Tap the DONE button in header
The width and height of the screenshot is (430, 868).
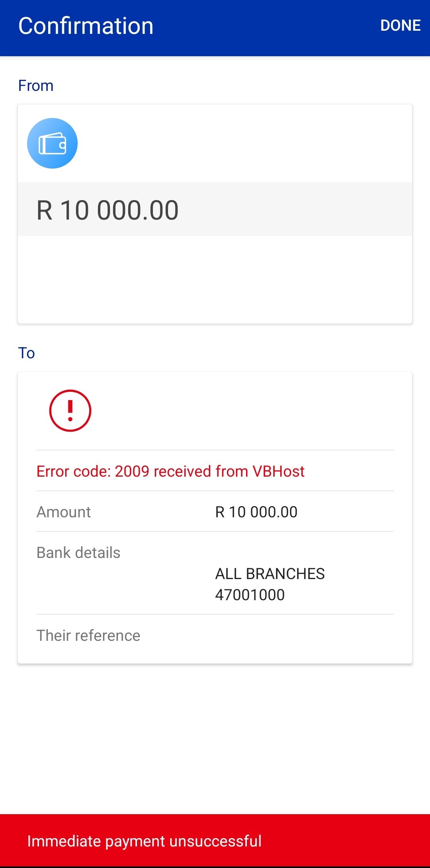[400, 26]
